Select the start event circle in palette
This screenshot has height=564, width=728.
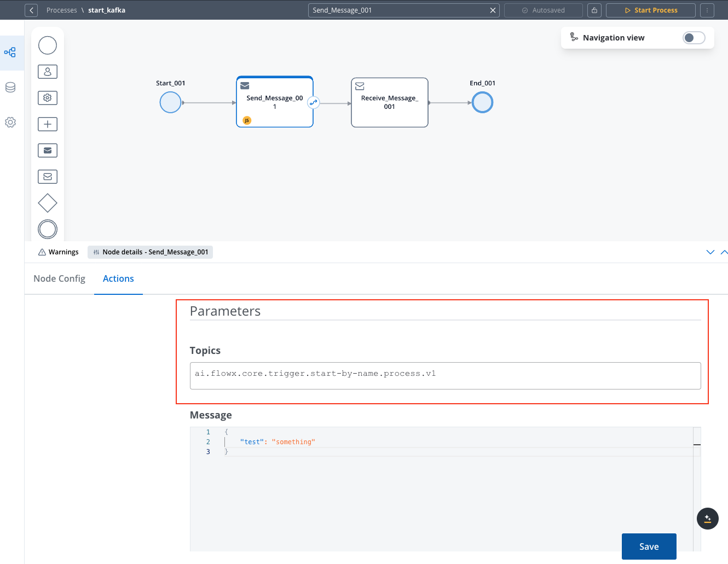pos(48,45)
